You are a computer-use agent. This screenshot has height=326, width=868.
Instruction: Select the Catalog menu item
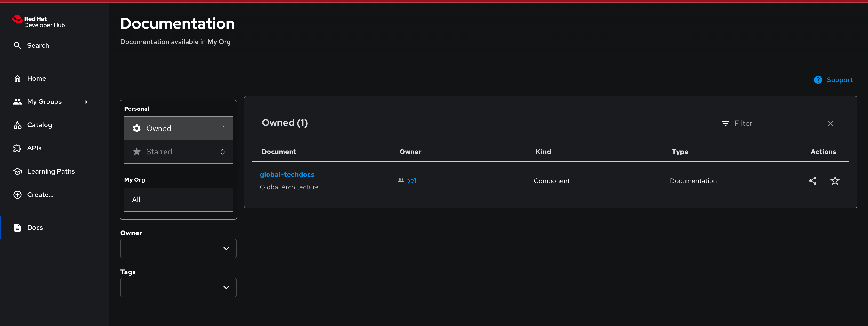pyautogui.click(x=39, y=124)
